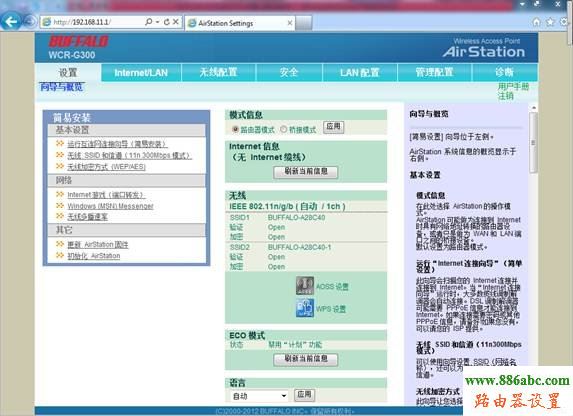Open the initialize AirStation link

(94, 256)
